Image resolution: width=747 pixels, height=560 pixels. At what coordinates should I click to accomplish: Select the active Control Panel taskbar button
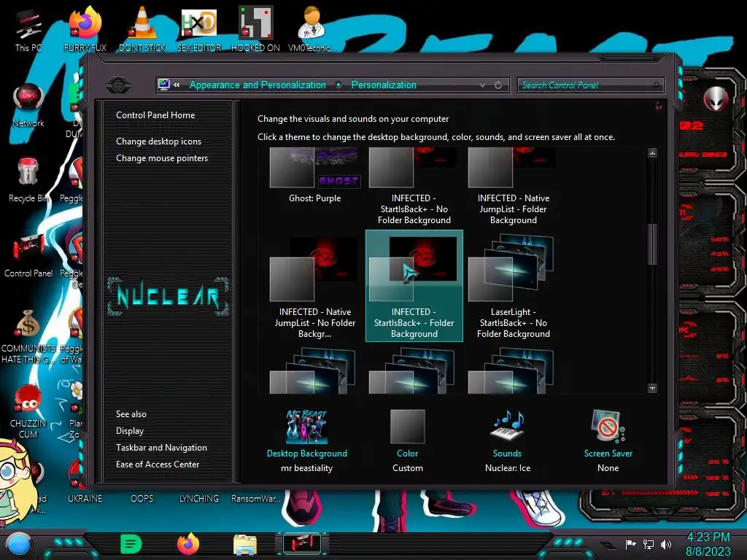click(x=301, y=544)
